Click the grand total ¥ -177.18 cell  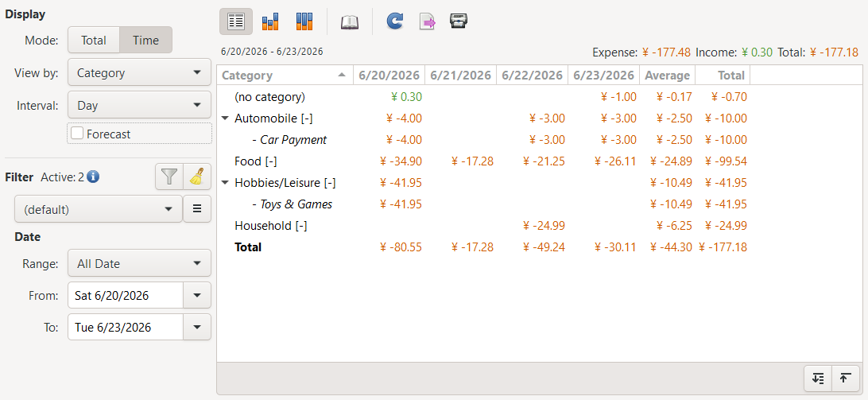723,247
